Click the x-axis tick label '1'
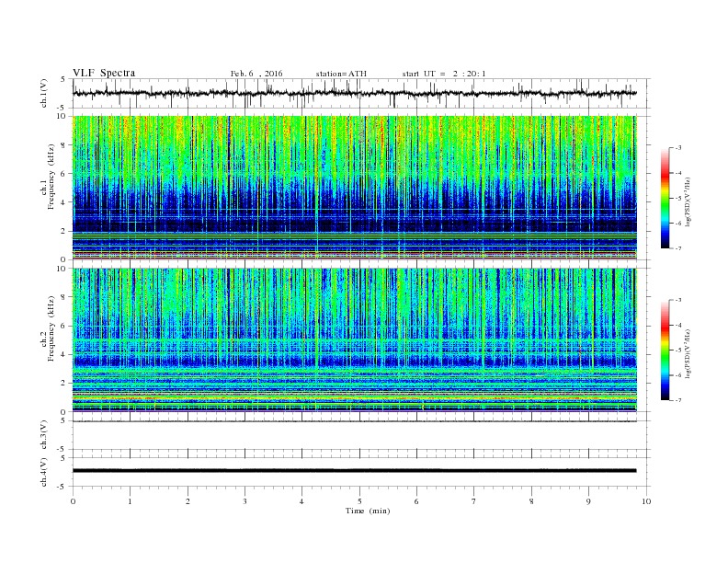This screenshot has height=563, width=728. pyautogui.click(x=130, y=501)
